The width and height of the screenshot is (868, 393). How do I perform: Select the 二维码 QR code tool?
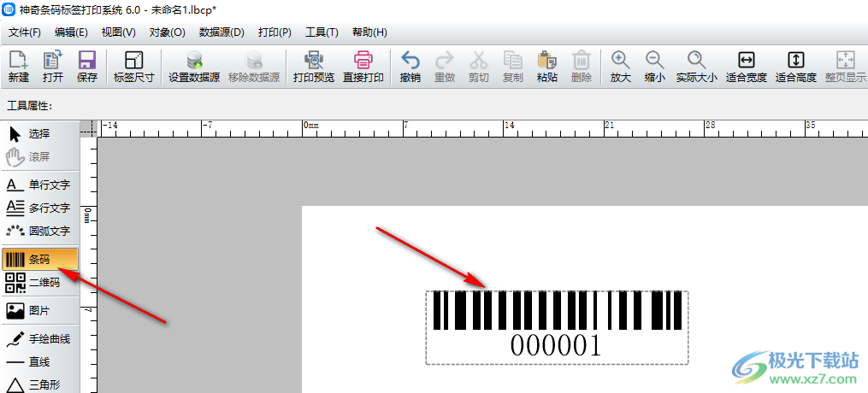[x=40, y=283]
